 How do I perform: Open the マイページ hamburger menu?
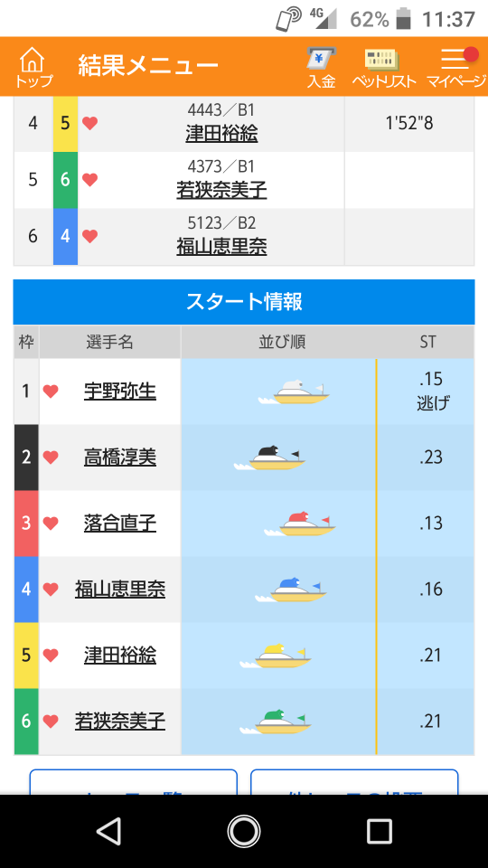tap(457, 67)
